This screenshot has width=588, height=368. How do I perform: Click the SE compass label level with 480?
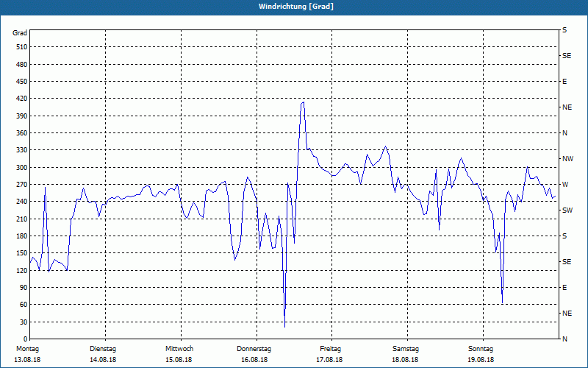(567, 56)
